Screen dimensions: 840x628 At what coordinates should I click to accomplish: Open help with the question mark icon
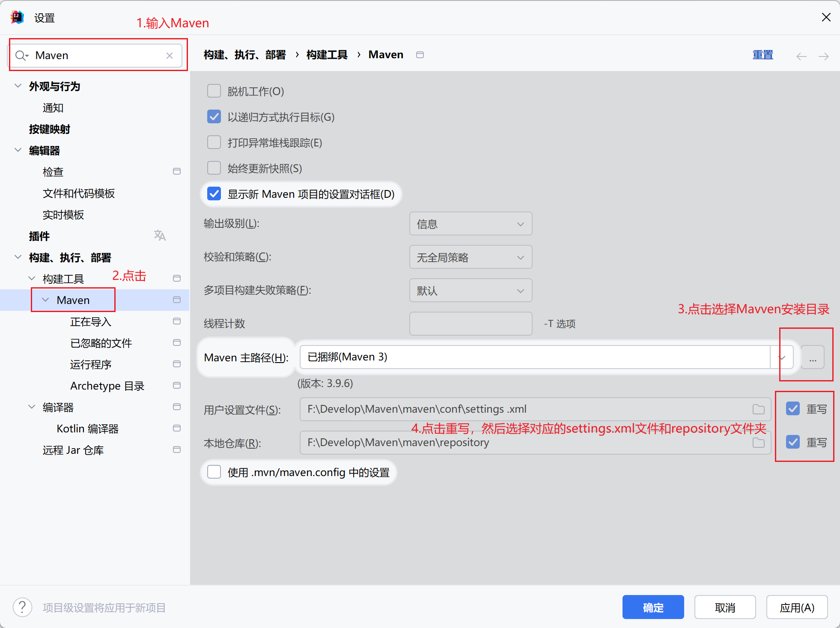tap(22, 607)
